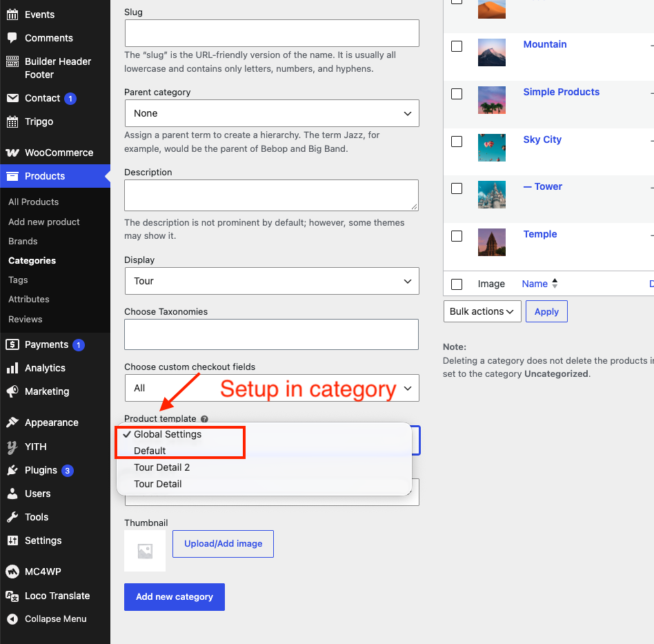The width and height of the screenshot is (654, 644).
Task: Click Product template help question icon
Action: click(204, 419)
